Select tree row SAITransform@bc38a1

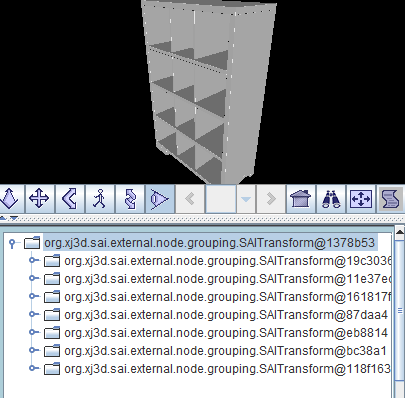click(225, 351)
